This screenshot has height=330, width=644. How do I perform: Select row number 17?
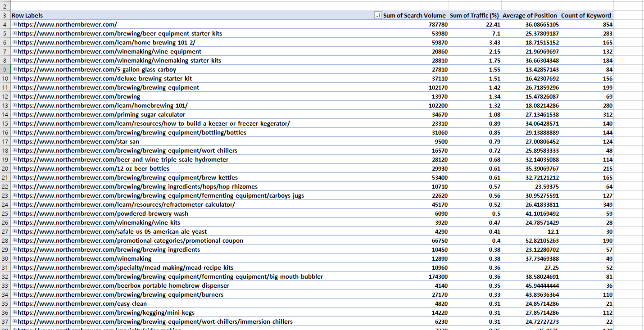tap(5, 141)
